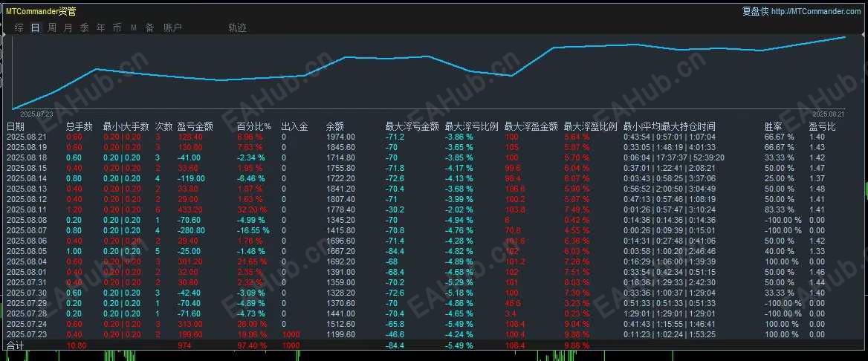Open the http://MTCommander.com link
868x361 pixels.
click(815, 11)
